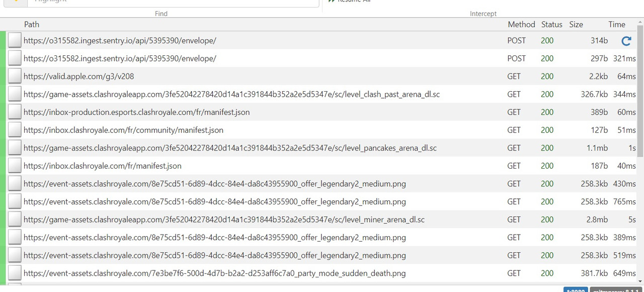Sort flows by the Status column header
Screen dimensions: 644x292
point(552,24)
